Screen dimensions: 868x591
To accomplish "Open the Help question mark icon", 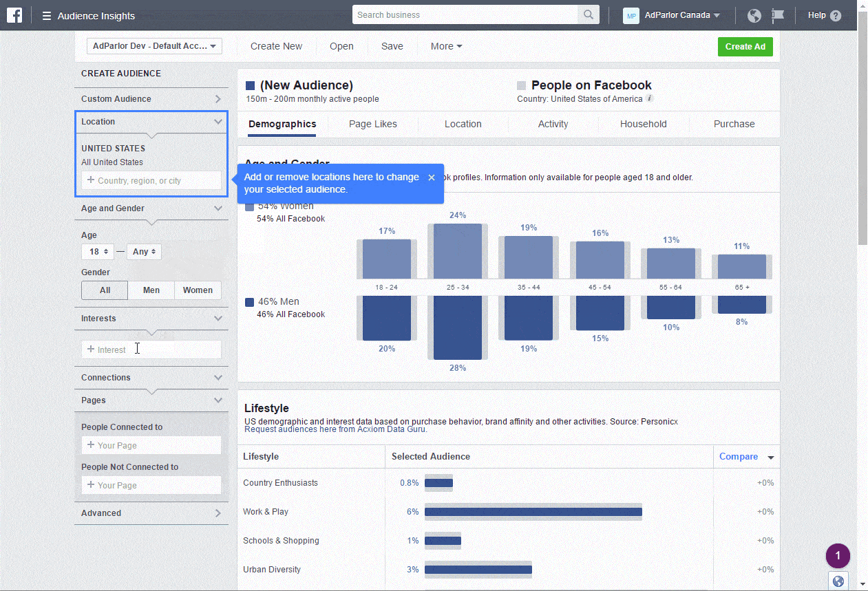I will (836, 16).
